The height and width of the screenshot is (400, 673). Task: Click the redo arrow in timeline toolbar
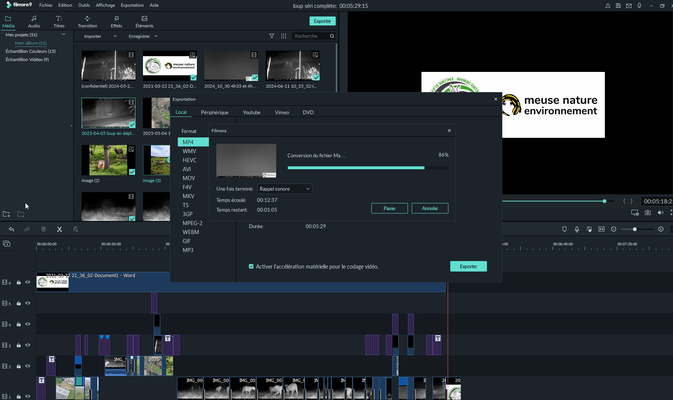coord(27,229)
